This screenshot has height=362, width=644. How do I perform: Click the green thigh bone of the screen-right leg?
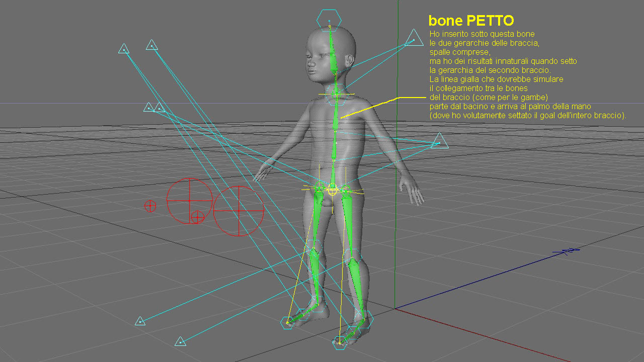click(348, 223)
